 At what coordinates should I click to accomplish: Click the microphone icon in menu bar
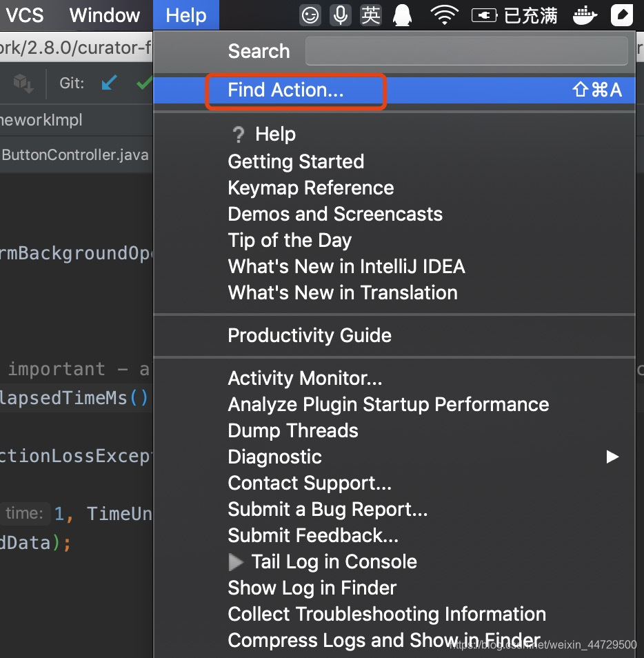click(340, 15)
